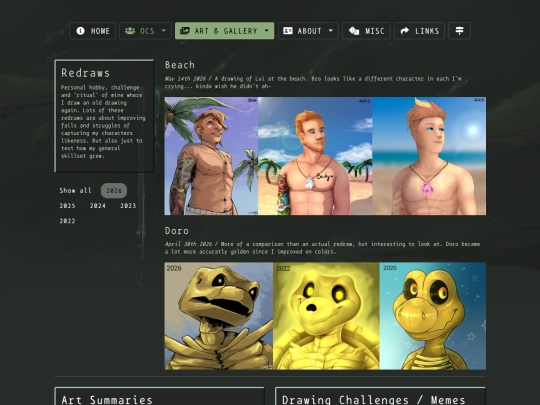Screen dimensions: 540x405
Task: Click the Links share arrow icon
Action: [x=405, y=31]
